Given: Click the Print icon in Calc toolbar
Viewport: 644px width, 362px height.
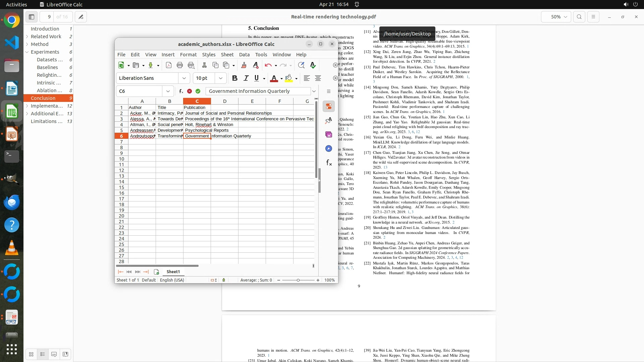Looking at the screenshot, I should 180,65.
